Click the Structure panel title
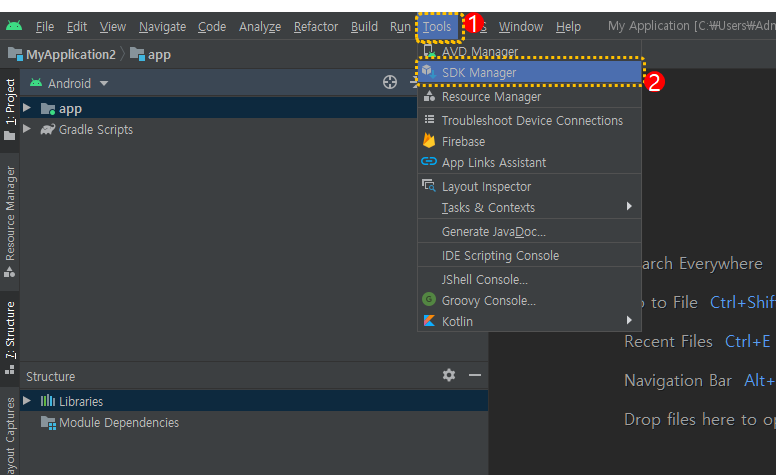This screenshot has width=776, height=475. 50,377
